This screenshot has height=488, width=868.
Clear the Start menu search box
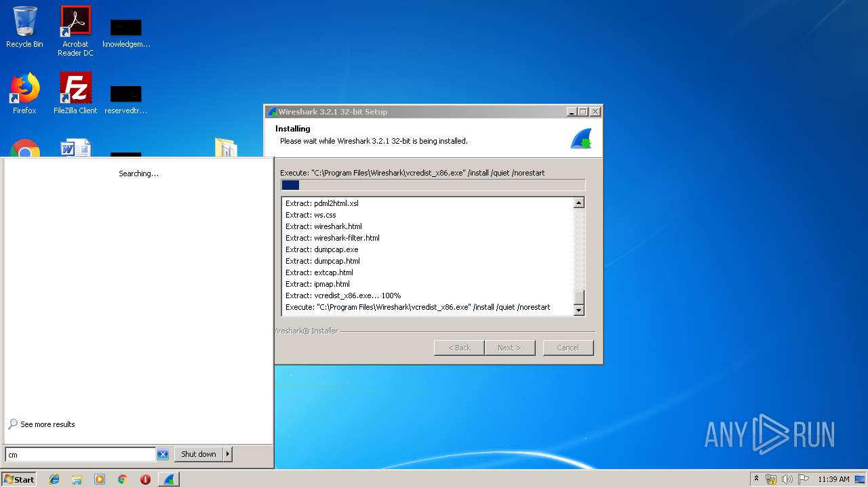163,455
